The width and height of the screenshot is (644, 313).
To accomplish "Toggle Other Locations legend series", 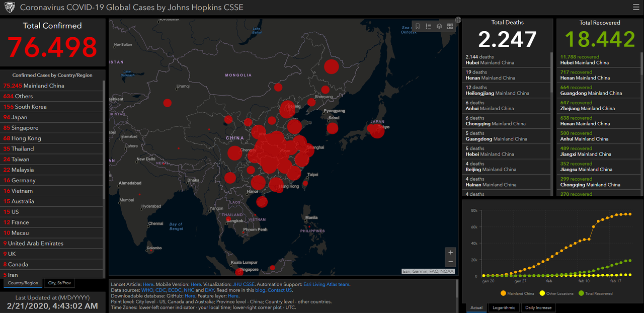I will click(x=557, y=293).
